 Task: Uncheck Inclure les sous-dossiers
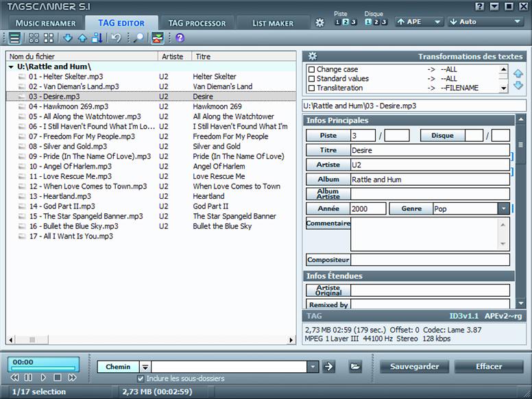pos(141,378)
